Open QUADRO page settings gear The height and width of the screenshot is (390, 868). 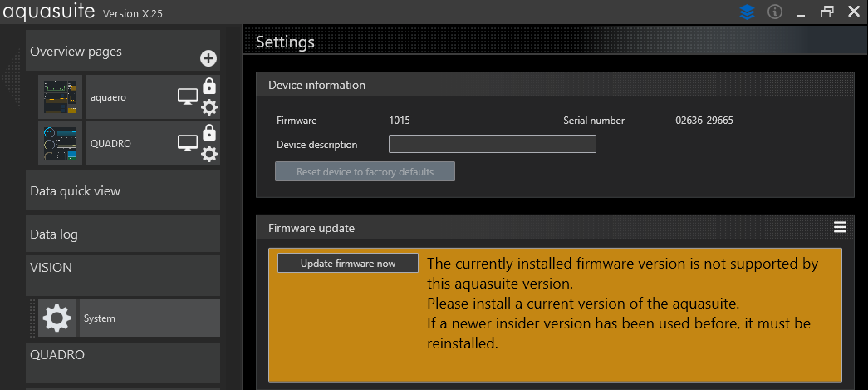tap(209, 154)
